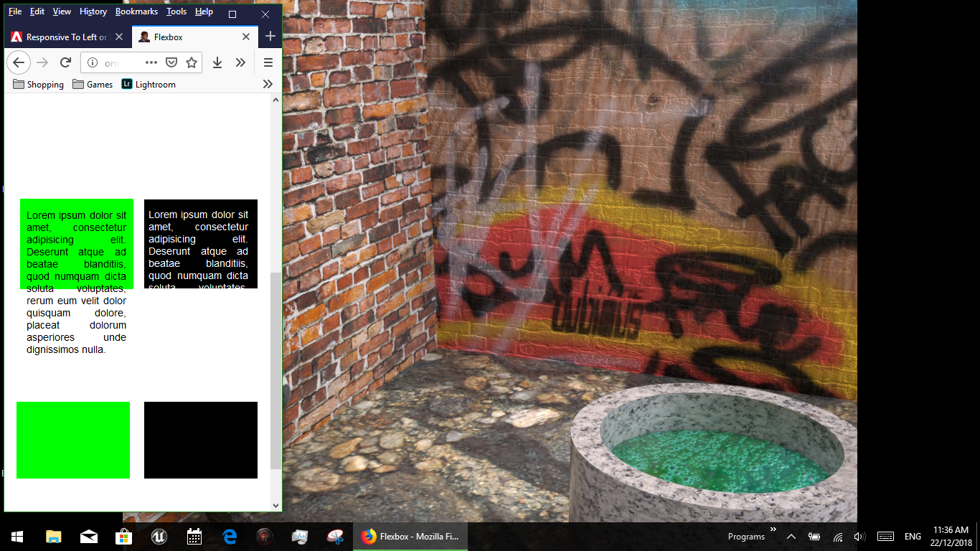Open the File menu
The width and height of the screenshot is (980, 551).
[15, 11]
